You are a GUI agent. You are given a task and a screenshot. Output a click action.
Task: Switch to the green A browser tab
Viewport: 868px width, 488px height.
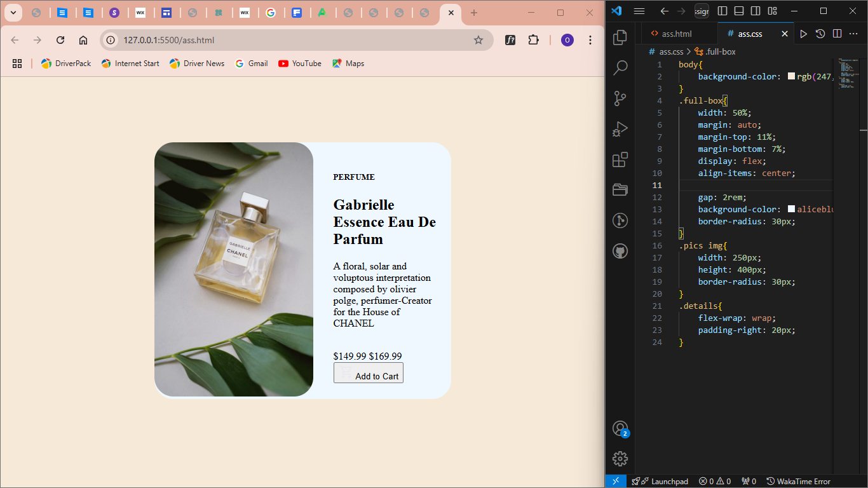[322, 13]
